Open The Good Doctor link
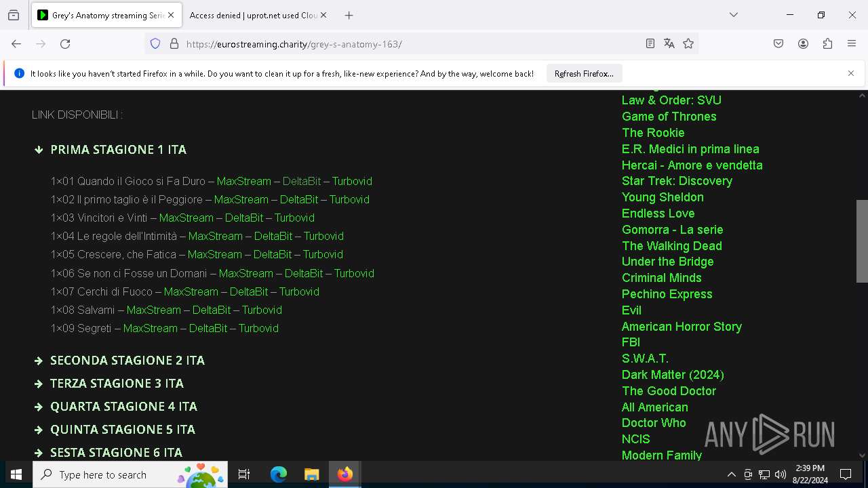This screenshot has width=868, height=488. (x=669, y=391)
